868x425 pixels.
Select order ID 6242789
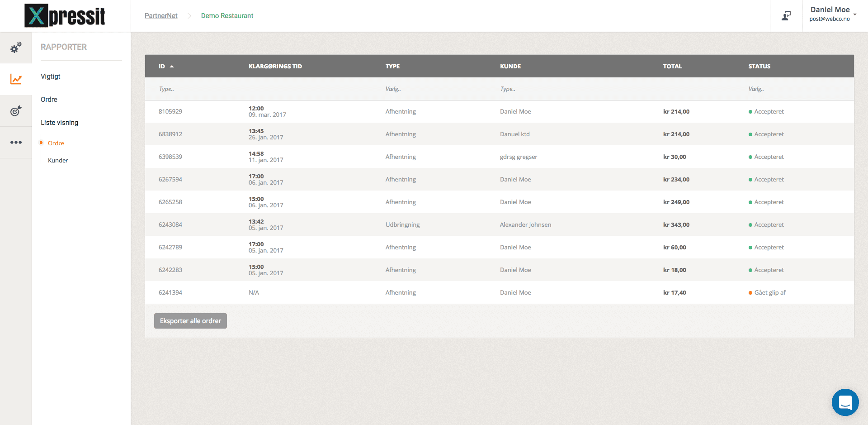tap(170, 248)
